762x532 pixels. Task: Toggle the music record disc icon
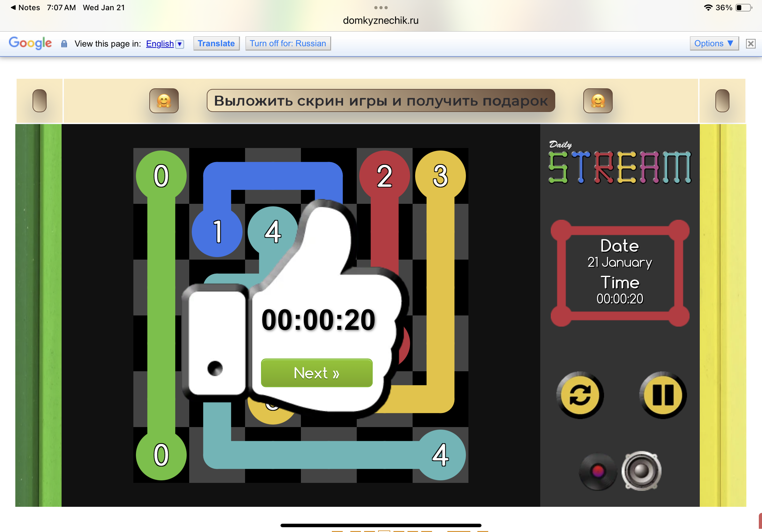pos(598,471)
